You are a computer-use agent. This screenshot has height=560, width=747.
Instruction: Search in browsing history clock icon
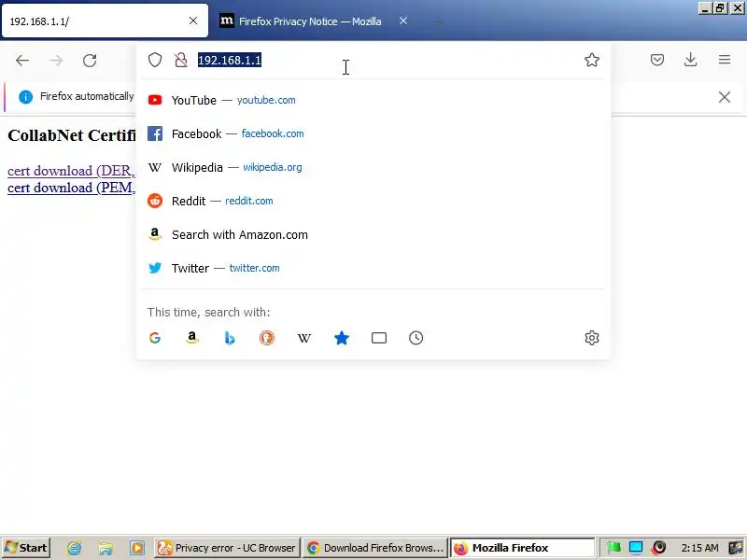(x=416, y=338)
